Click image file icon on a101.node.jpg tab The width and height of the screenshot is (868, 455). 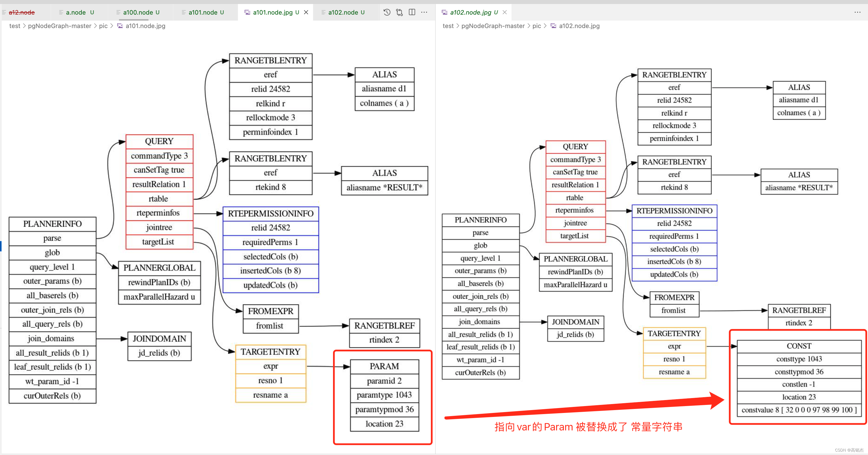(x=247, y=13)
